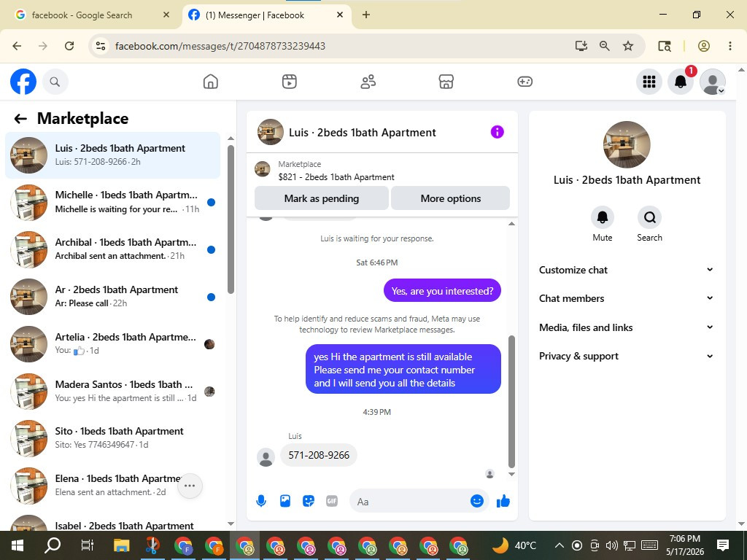Send a thumbs-up like
The width and height of the screenshot is (747, 560).
(x=503, y=501)
